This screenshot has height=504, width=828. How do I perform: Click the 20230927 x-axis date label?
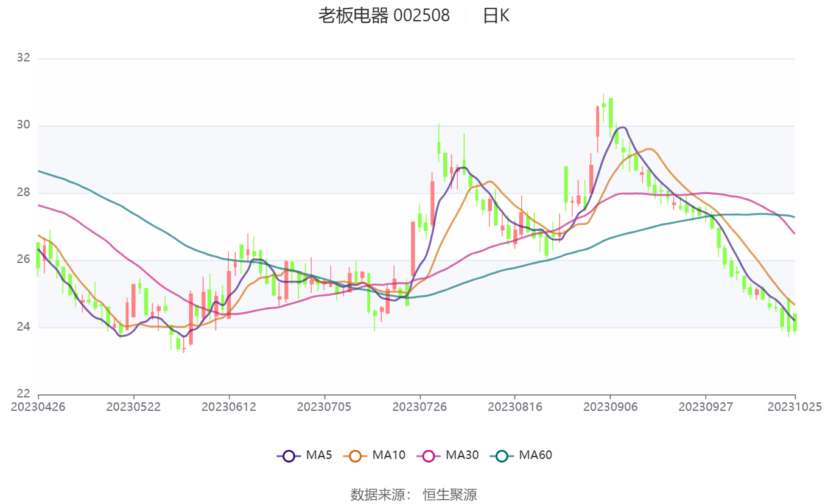click(706, 407)
